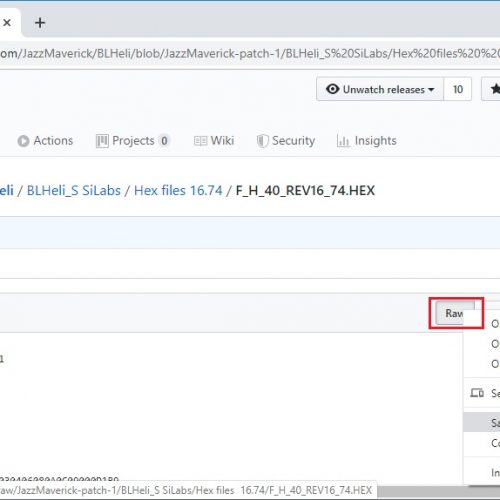Click the status bar link preview text
This screenshot has height=500, width=500.
tap(186, 490)
